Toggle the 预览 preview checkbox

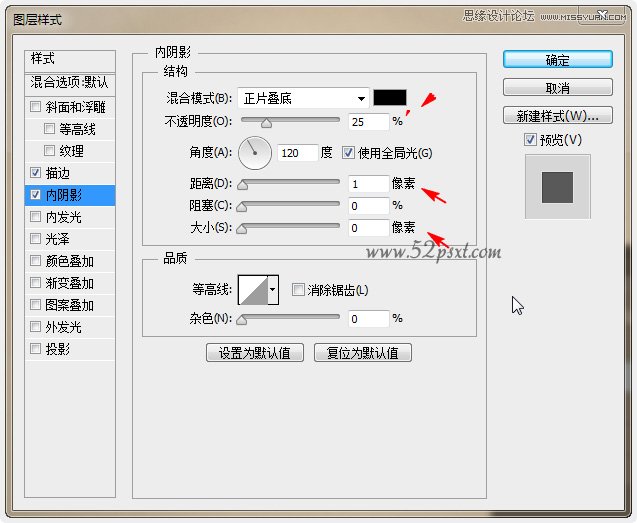pos(530,140)
